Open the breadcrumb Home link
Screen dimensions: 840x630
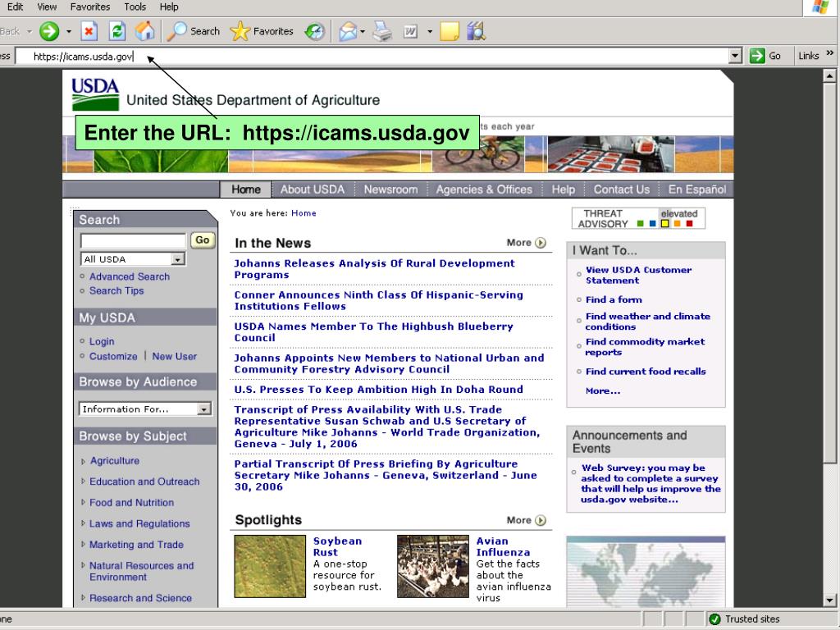pos(304,212)
